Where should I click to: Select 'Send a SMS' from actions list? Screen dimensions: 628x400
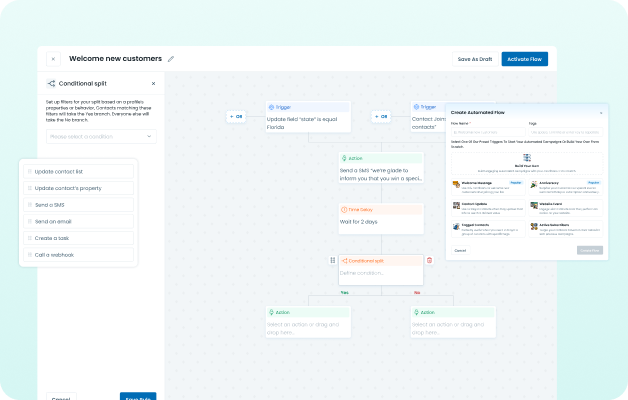click(78, 205)
